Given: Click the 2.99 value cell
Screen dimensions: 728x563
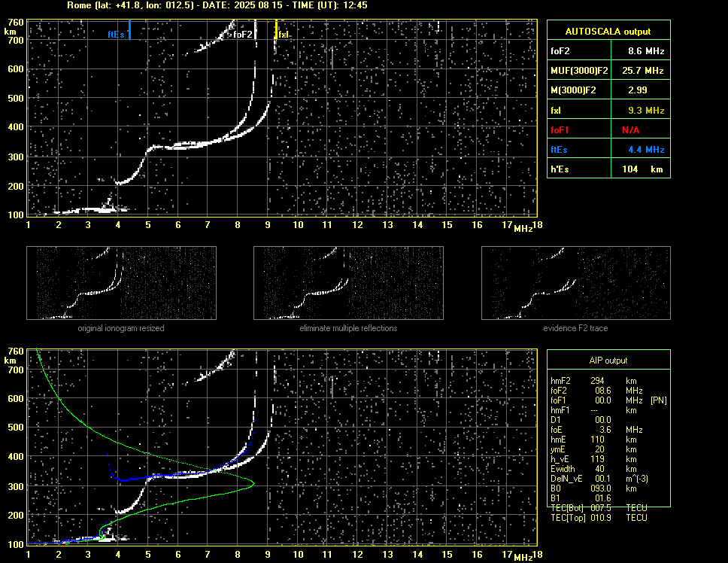Looking at the screenshot, I should pos(641,90).
